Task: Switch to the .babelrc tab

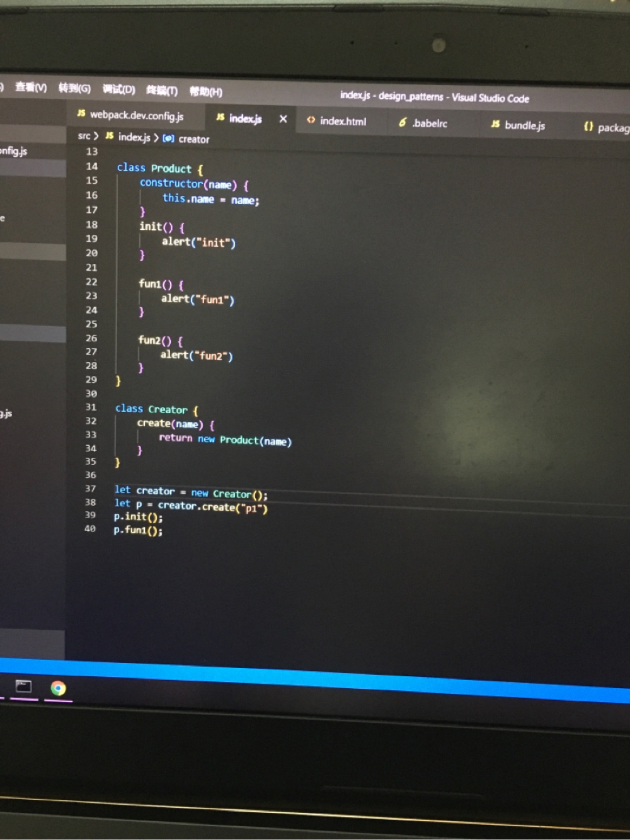Action: [x=430, y=123]
